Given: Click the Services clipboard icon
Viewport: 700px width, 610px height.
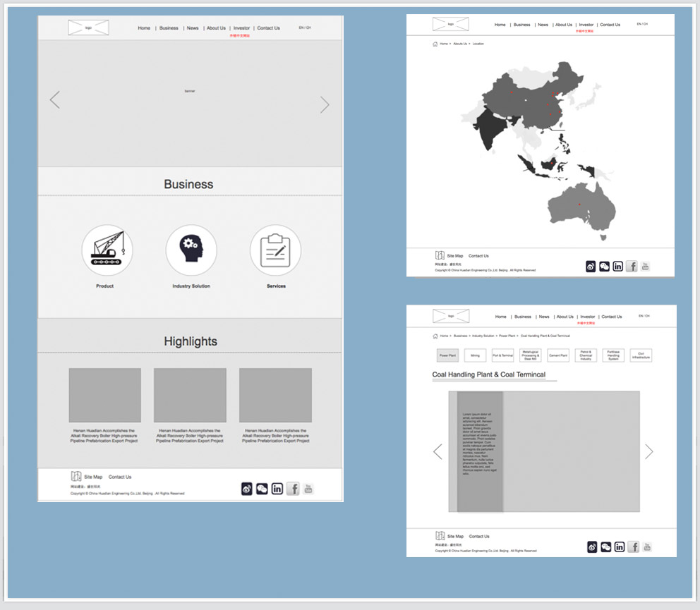Looking at the screenshot, I should click(275, 250).
